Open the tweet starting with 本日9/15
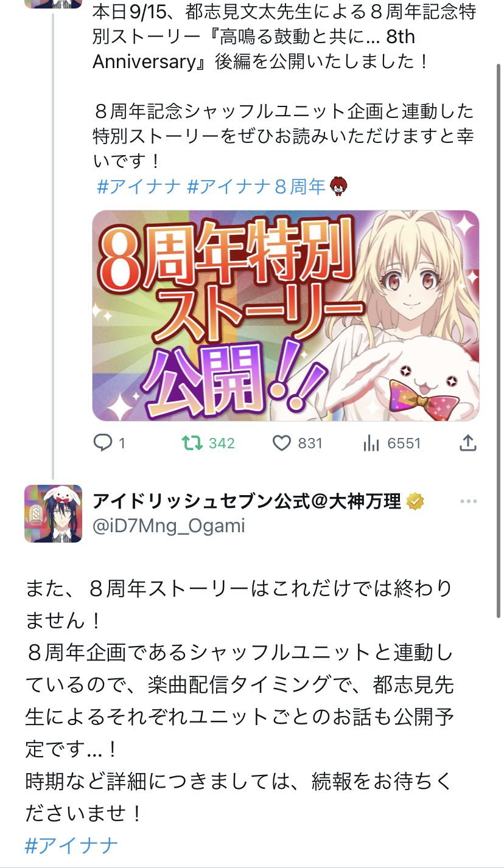 (284, 85)
